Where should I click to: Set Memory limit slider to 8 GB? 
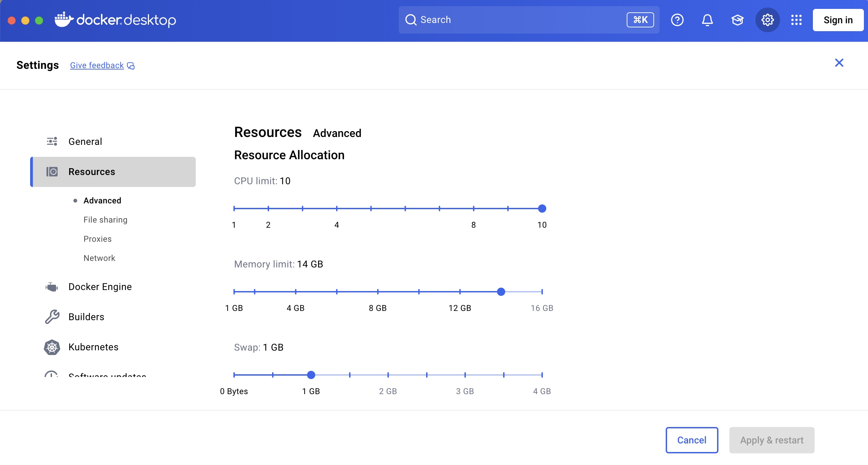click(378, 292)
